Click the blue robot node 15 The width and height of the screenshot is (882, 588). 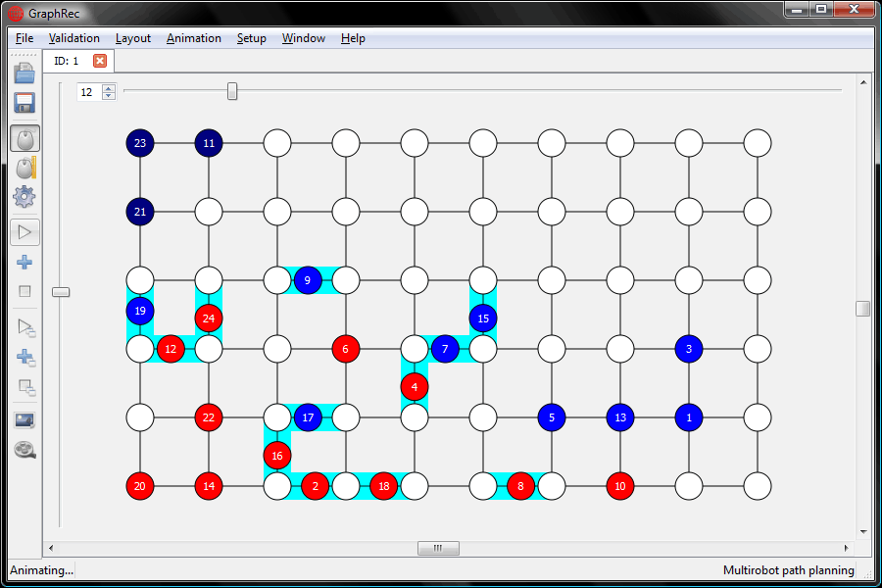[x=483, y=318]
